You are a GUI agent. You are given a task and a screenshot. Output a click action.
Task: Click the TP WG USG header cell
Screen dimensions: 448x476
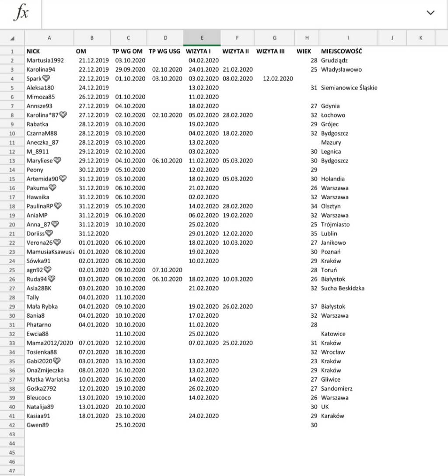pyautogui.click(x=164, y=51)
